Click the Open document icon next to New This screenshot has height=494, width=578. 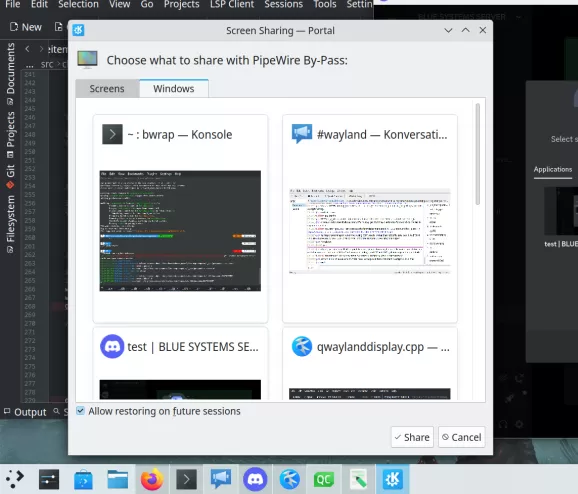[x=59, y=27]
